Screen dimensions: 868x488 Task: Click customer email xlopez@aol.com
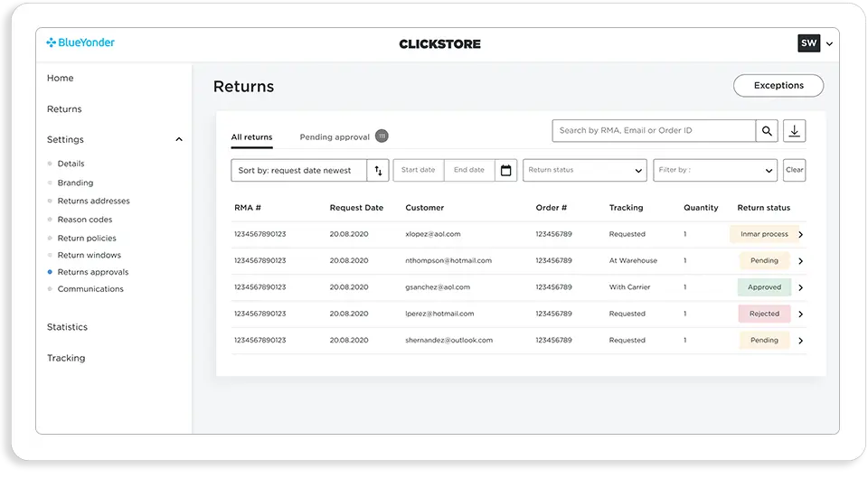pyautogui.click(x=433, y=235)
